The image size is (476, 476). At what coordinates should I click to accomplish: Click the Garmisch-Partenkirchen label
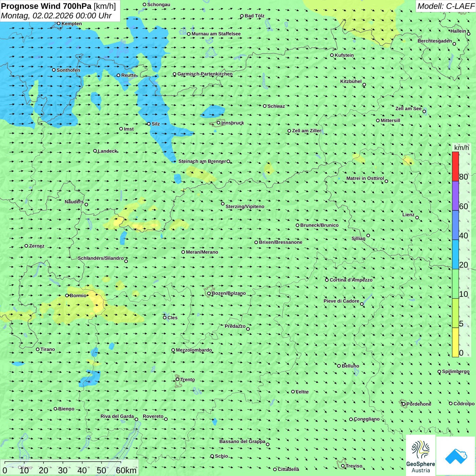point(205,74)
